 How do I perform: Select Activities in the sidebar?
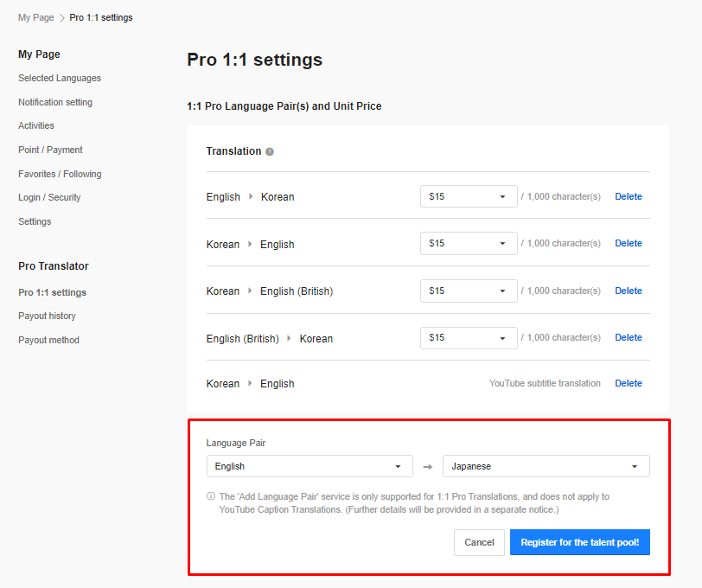click(35, 125)
